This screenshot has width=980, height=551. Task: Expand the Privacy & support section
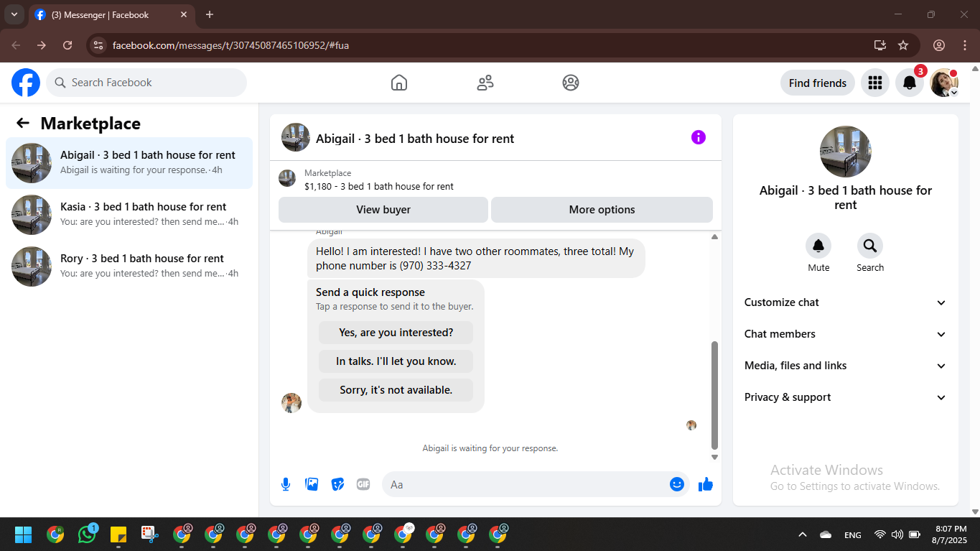coord(846,397)
